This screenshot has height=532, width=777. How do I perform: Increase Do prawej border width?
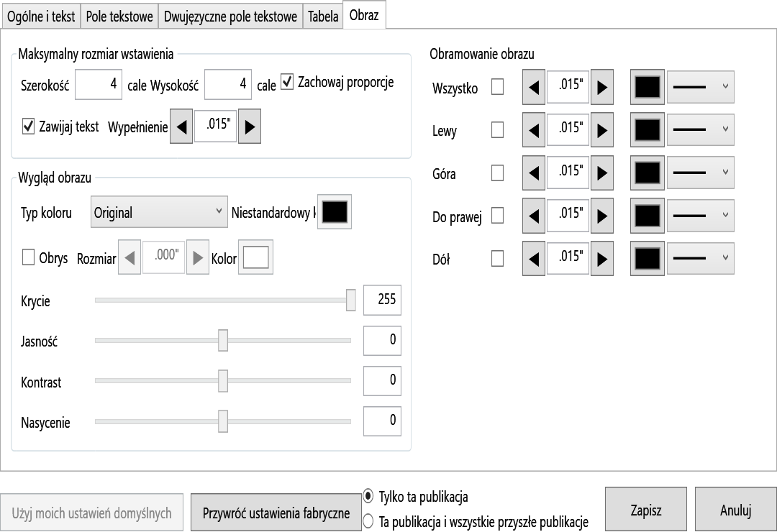602,216
